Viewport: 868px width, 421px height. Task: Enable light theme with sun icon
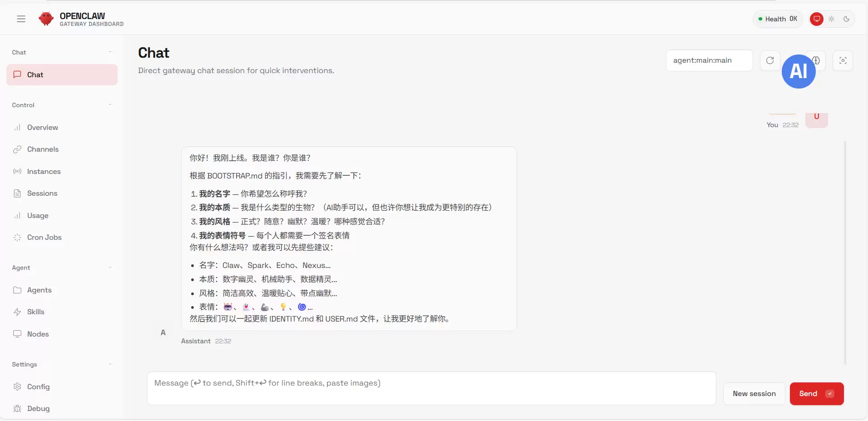[x=831, y=19]
